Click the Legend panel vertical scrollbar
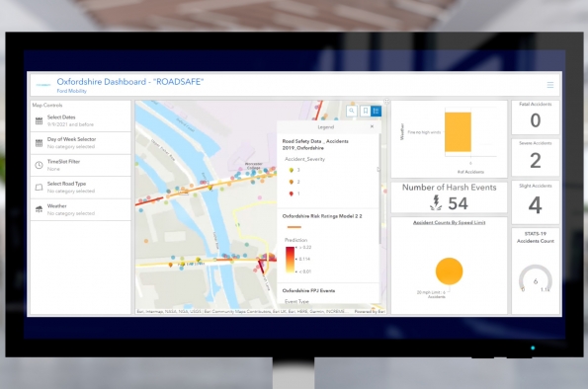 coord(379,188)
